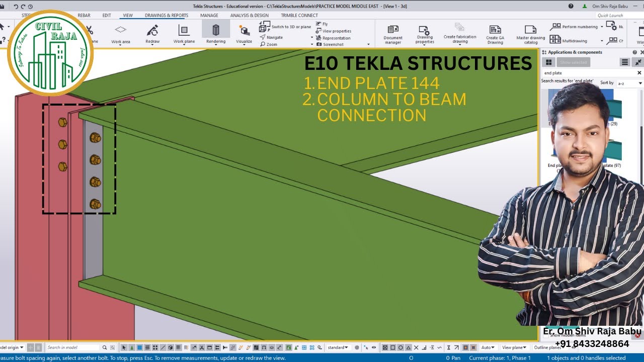The height and width of the screenshot is (362, 644).
Task: Click the Undo arrow in title bar
Action: tap(16, 7)
